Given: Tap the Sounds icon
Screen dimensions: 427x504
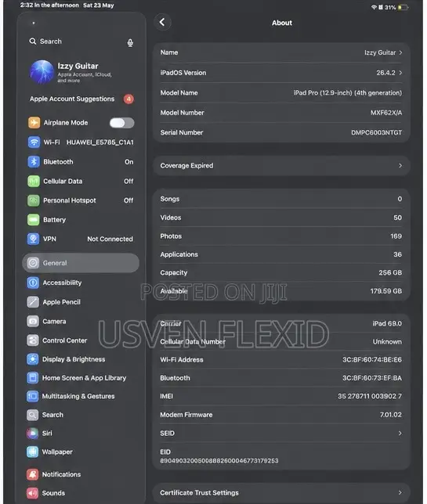Looking at the screenshot, I should (32, 493).
